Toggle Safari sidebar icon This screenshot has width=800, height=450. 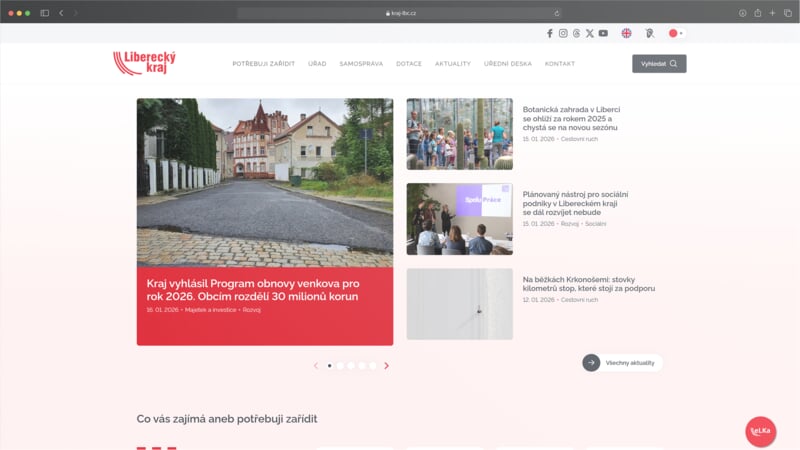tap(44, 13)
